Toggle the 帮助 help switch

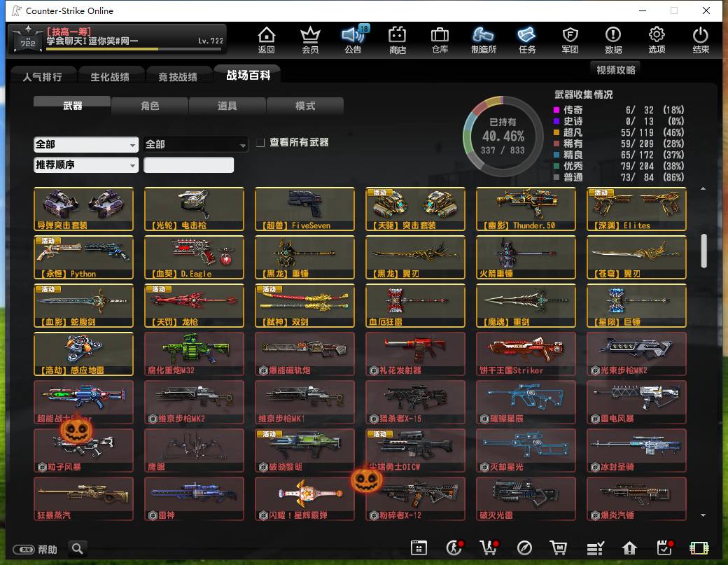[x=24, y=550]
